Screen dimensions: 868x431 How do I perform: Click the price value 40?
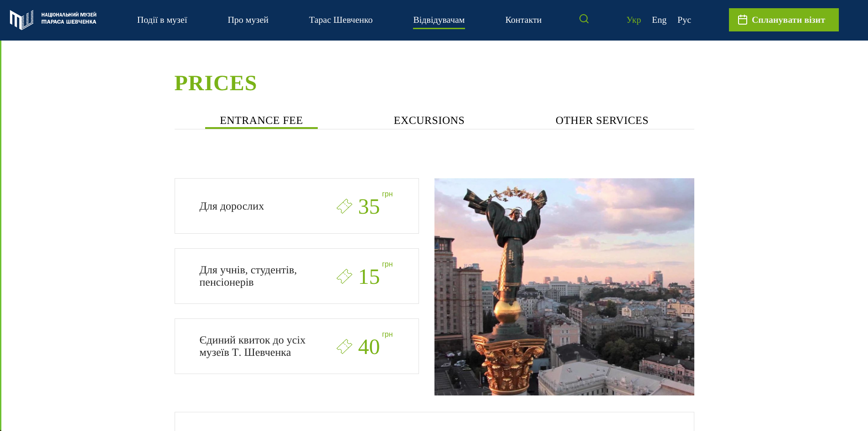pyautogui.click(x=369, y=347)
